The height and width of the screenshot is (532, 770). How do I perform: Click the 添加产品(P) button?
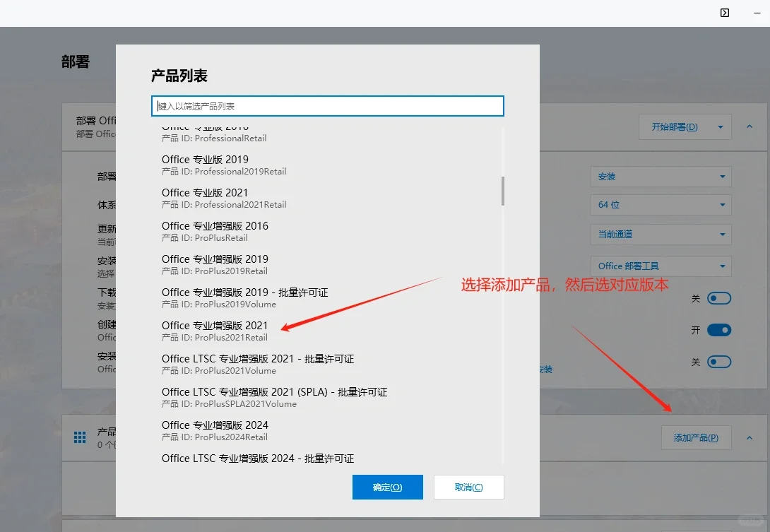(x=696, y=437)
